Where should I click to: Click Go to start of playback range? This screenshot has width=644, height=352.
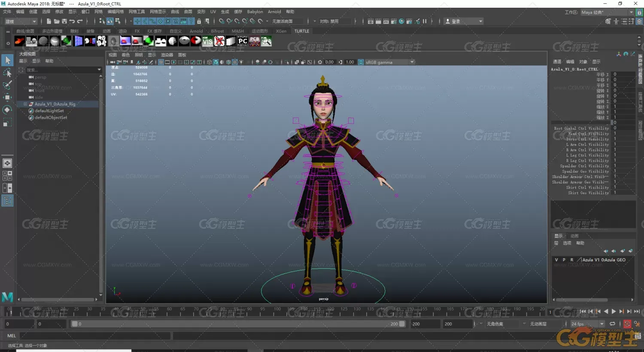(x=583, y=311)
